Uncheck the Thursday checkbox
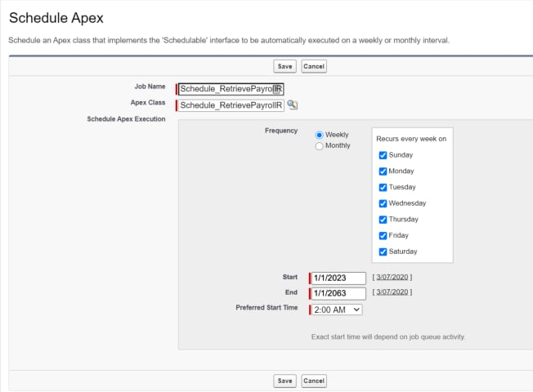 (383, 220)
